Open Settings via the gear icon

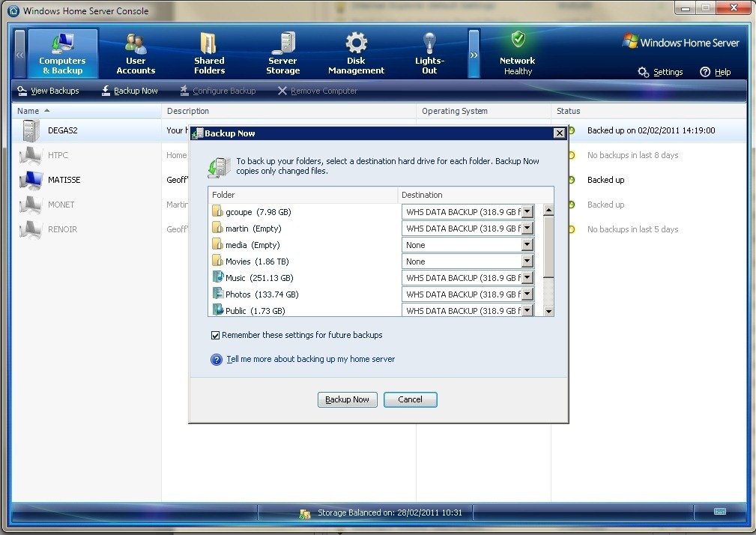(x=643, y=72)
